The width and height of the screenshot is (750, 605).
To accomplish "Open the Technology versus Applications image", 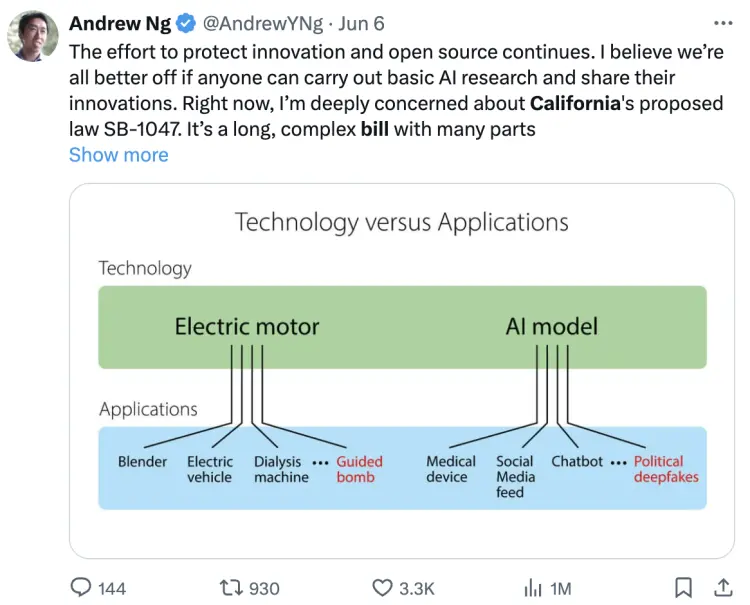I will 402,370.
